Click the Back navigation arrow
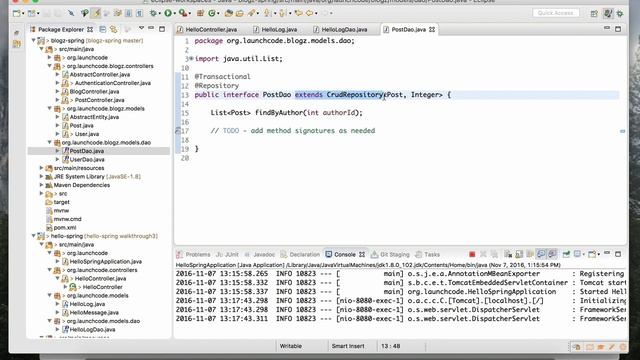The image size is (640, 360). point(309,13)
